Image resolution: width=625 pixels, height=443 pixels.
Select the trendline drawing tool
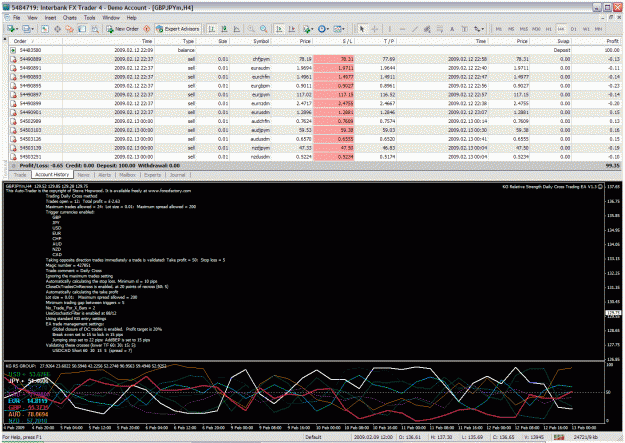[x=415, y=29]
